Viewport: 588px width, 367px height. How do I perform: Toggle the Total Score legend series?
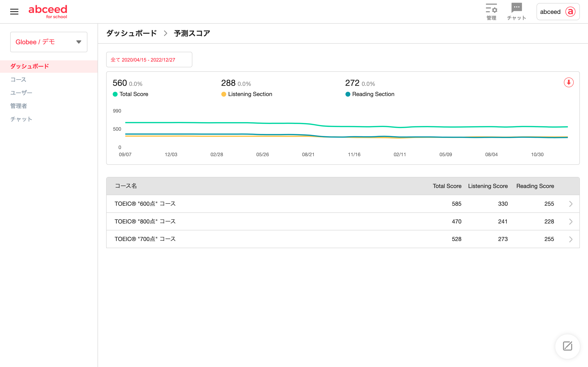(x=134, y=94)
